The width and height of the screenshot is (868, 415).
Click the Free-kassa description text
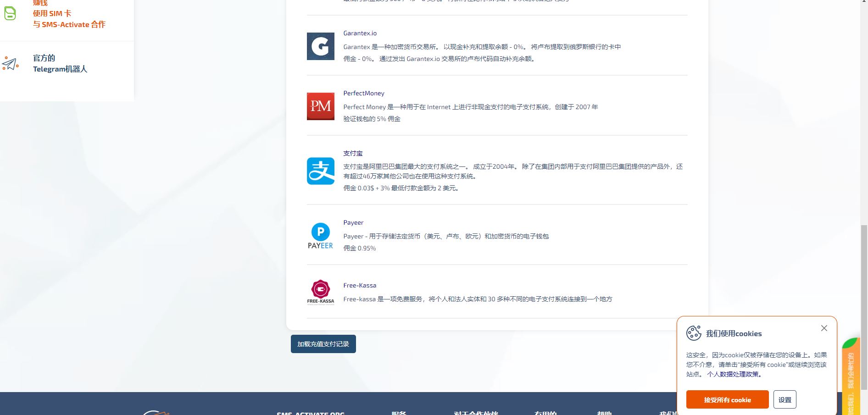478,299
